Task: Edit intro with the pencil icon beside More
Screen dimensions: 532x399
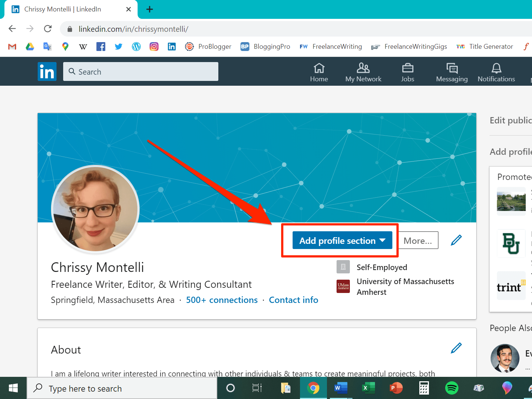Action: pyautogui.click(x=456, y=240)
